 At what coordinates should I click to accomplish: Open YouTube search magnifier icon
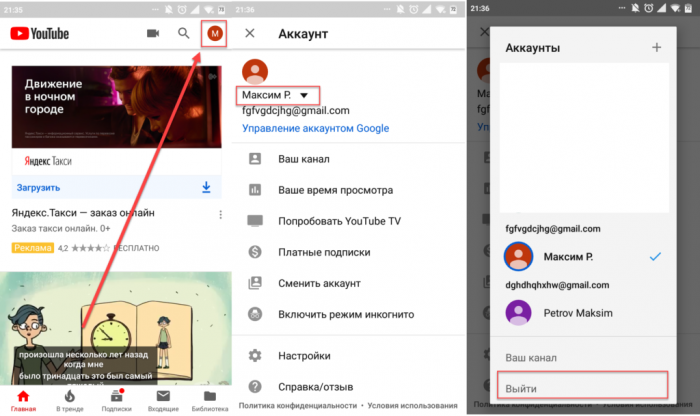pyautogui.click(x=183, y=33)
